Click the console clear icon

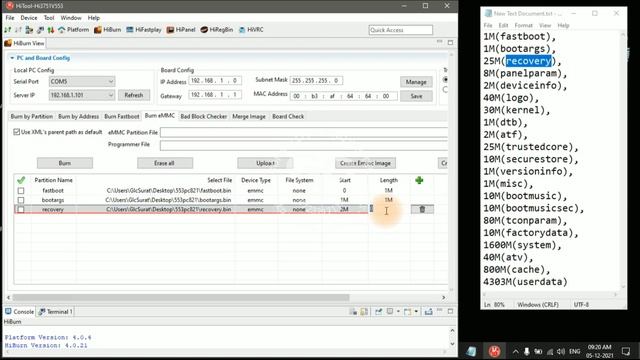pyautogui.click(x=353, y=311)
